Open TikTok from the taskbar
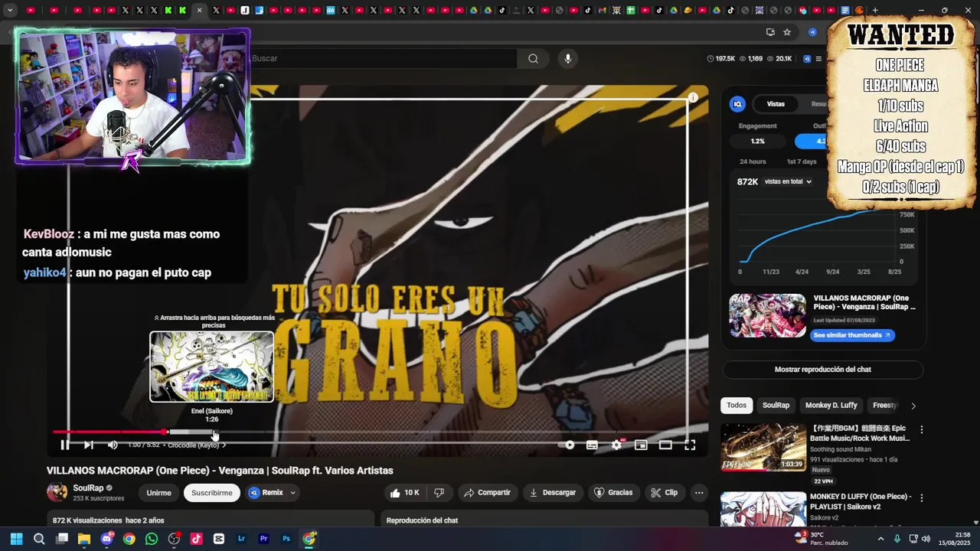Image resolution: width=980 pixels, height=551 pixels. 196,539
